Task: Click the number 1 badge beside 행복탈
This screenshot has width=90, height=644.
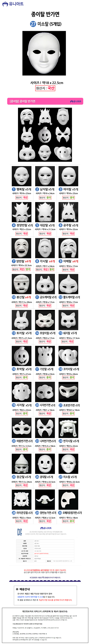Action: pos(14,189)
